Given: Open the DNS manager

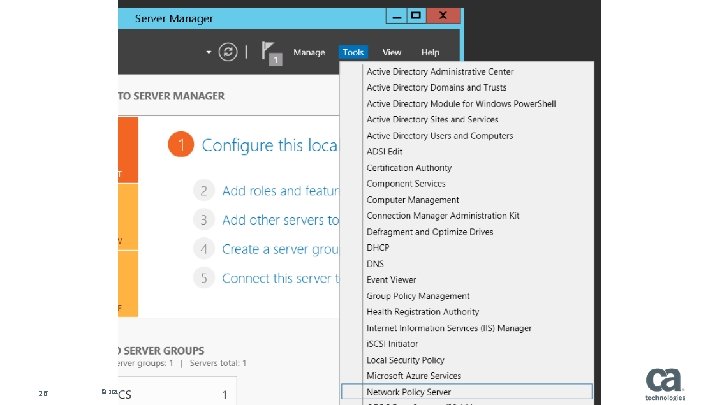Looking at the screenshot, I should point(375,264).
